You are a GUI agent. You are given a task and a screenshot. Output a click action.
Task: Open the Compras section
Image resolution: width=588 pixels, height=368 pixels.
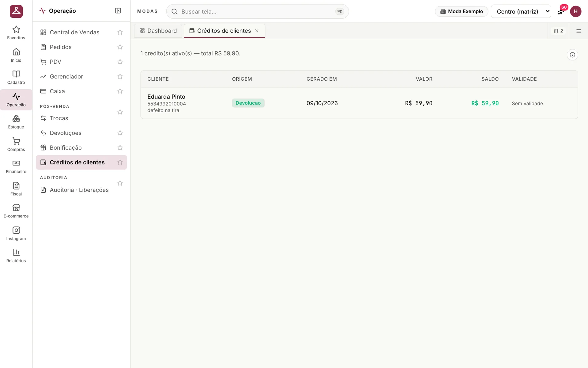pyautogui.click(x=16, y=144)
